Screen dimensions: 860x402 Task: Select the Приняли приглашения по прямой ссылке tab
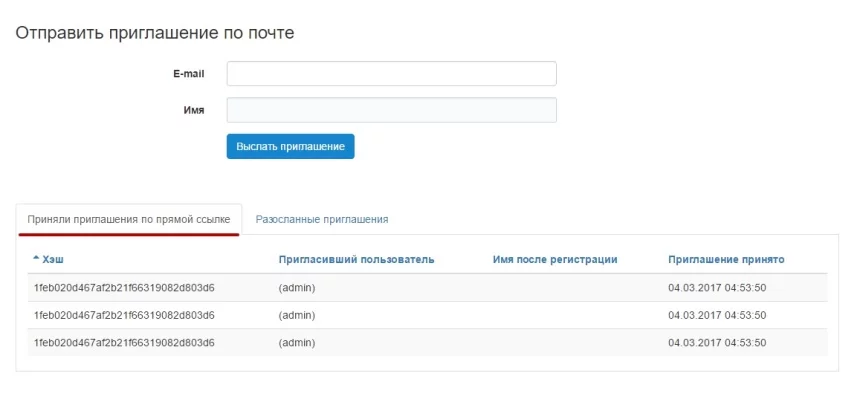coord(129,219)
